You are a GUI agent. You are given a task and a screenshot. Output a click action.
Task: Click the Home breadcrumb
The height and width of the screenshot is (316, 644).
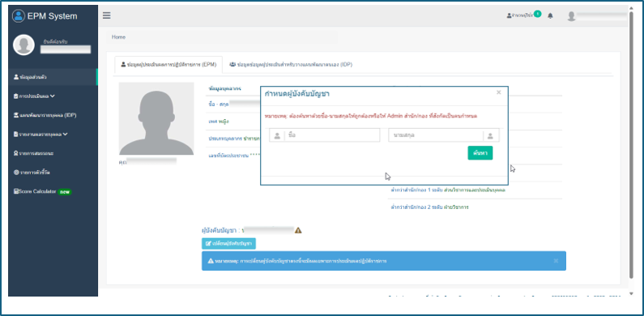118,37
